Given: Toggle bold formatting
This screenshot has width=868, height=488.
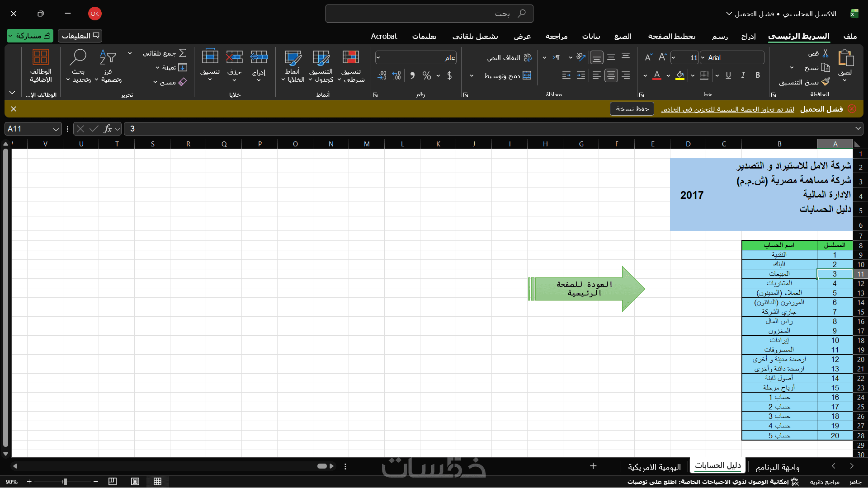Looking at the screenshot, I should [x=758, y=75].
